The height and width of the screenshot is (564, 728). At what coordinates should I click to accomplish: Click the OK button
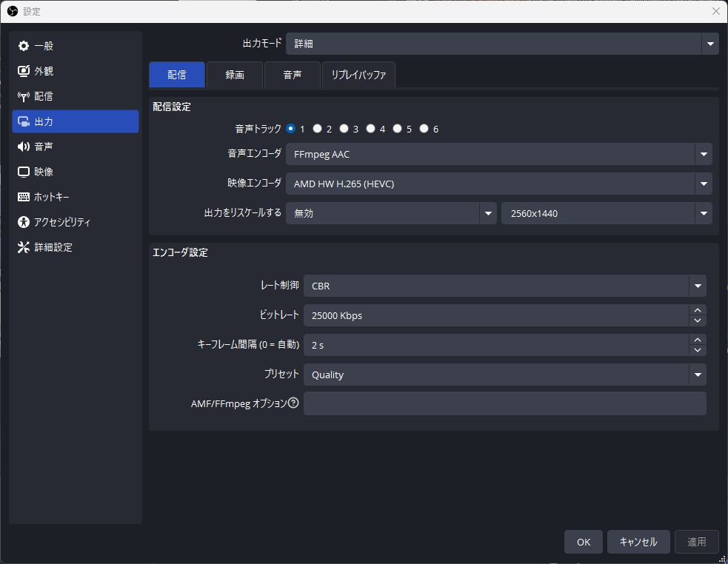point(583,541)
